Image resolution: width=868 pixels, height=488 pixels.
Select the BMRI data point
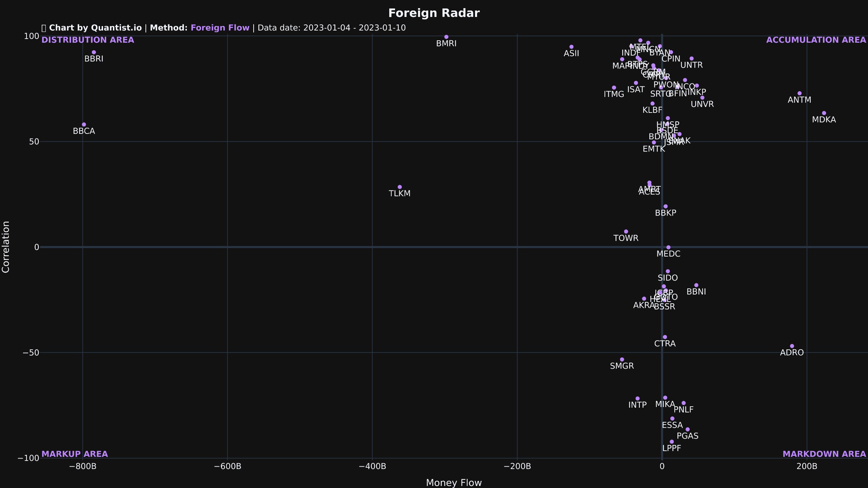pyautogui.click(x=446, y=36)
